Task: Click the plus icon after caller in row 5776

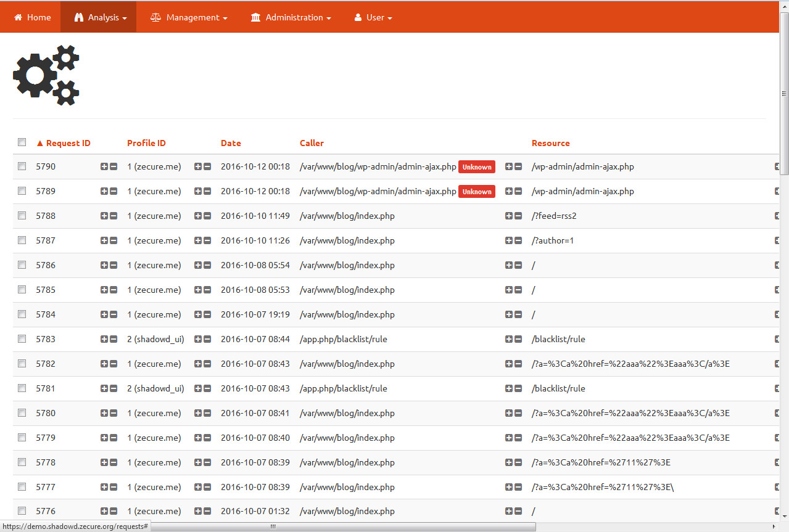Action: click(x=509, y=511)
